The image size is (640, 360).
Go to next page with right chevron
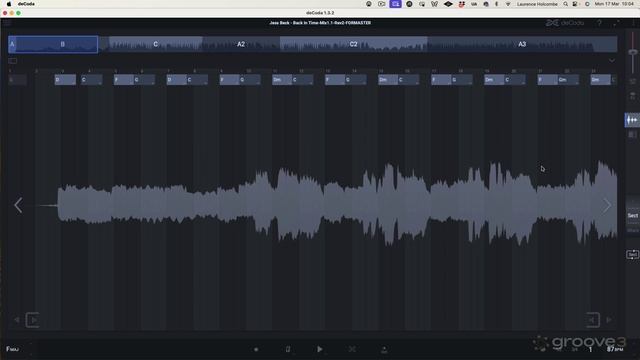607,205
